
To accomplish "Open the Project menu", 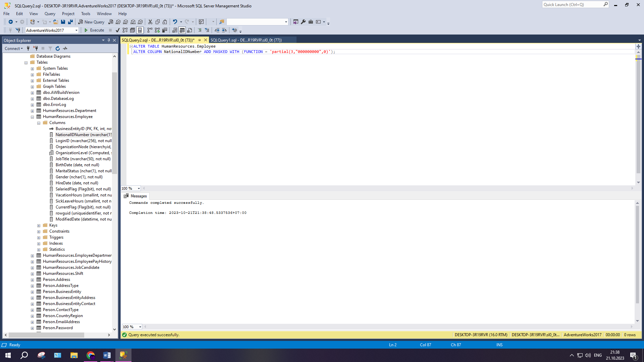I will 68,14.
